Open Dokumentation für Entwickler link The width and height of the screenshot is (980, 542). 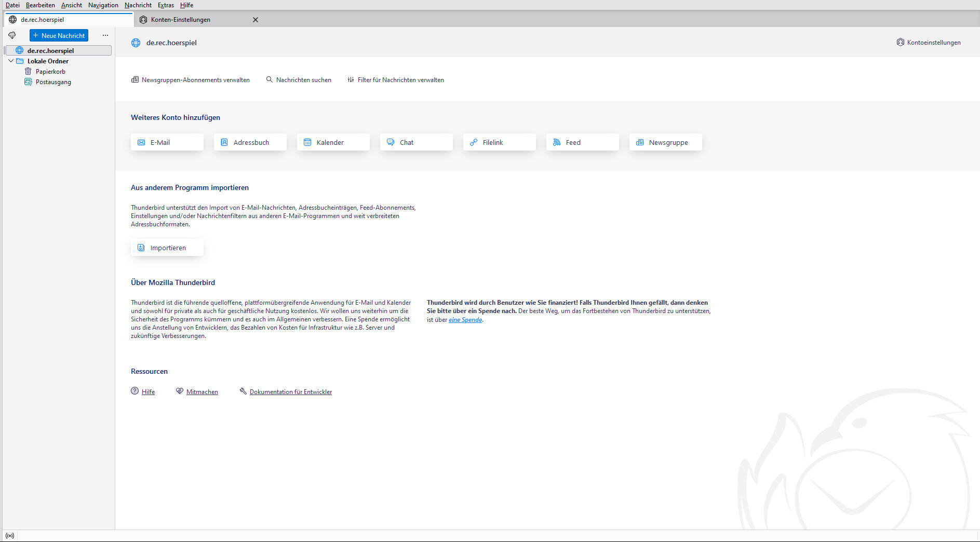291,392
